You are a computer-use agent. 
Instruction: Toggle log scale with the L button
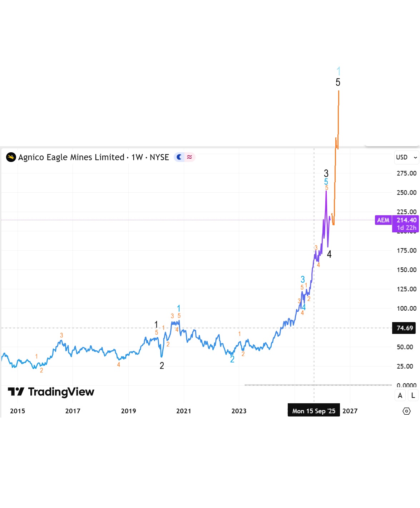coord(413,395)
